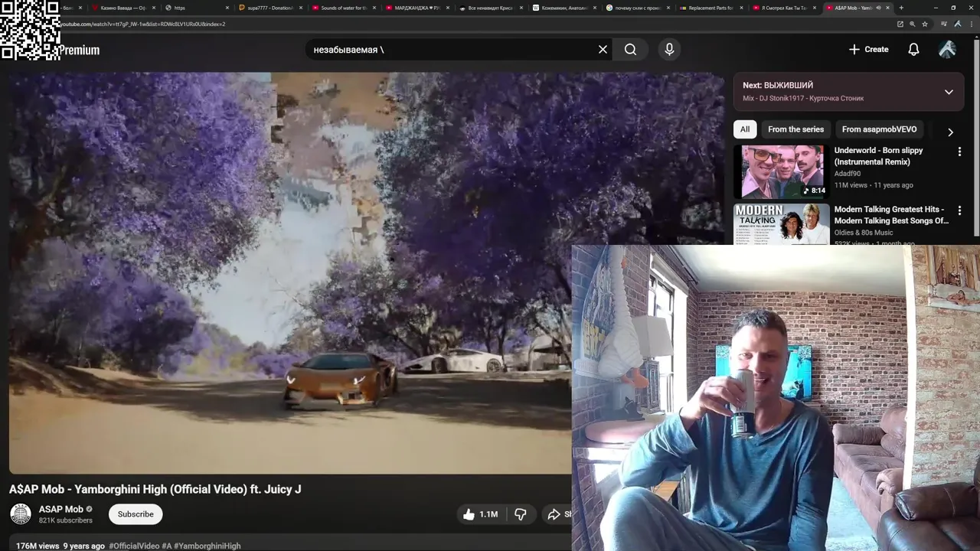Screen dimensions: 980x551
Task: Open the notifications bell
Action: [x=913, y=50]
